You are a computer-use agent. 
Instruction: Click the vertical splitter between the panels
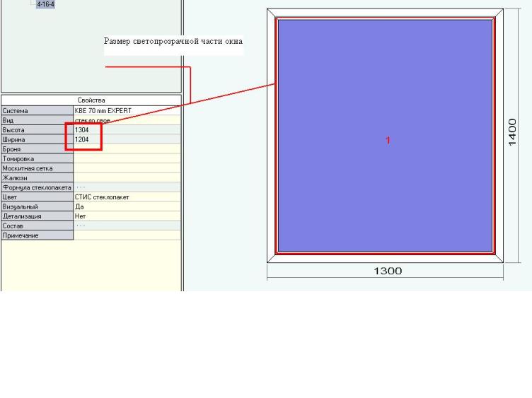[183, 177]
